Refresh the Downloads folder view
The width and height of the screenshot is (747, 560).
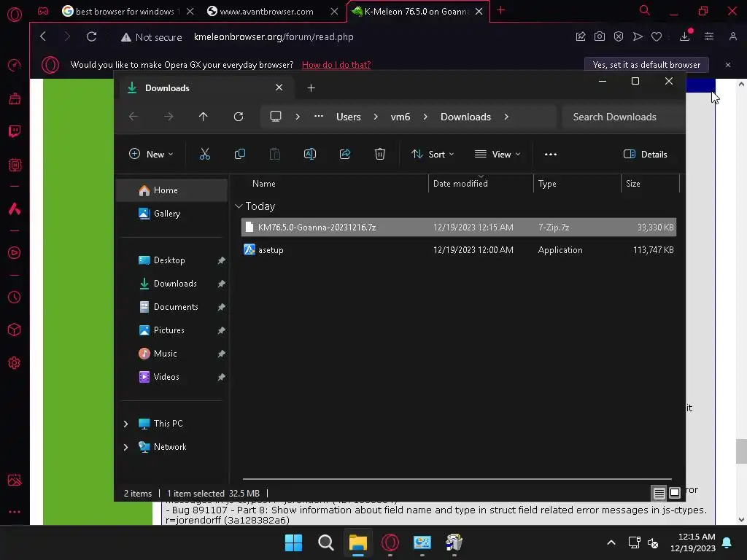pos(239,117)
